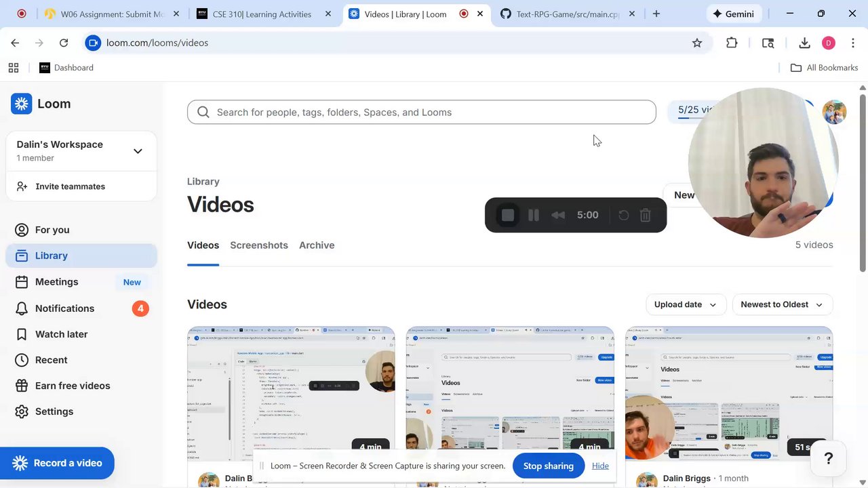Open the 51 sec video thumbnail
The width and height of the screenshot is (868, 488).
(x=729, y=394)
